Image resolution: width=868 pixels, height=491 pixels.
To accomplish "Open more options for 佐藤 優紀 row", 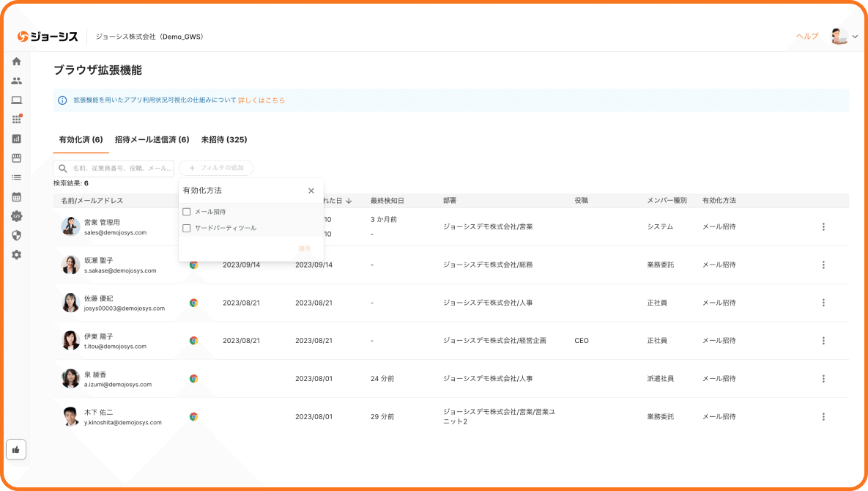I will [824, 303].
